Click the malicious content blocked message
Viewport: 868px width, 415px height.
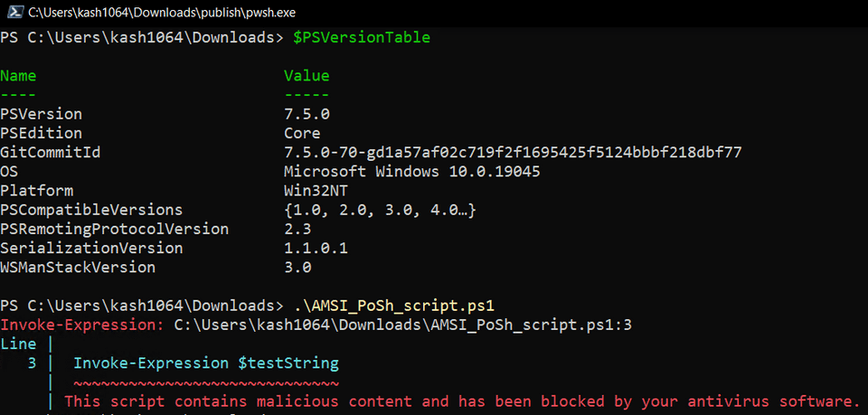461,401
